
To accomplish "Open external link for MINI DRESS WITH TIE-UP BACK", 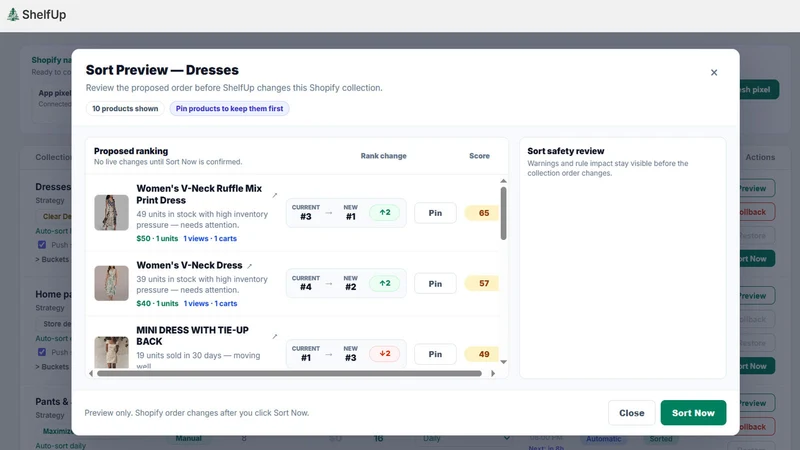I will coord(274,336).
